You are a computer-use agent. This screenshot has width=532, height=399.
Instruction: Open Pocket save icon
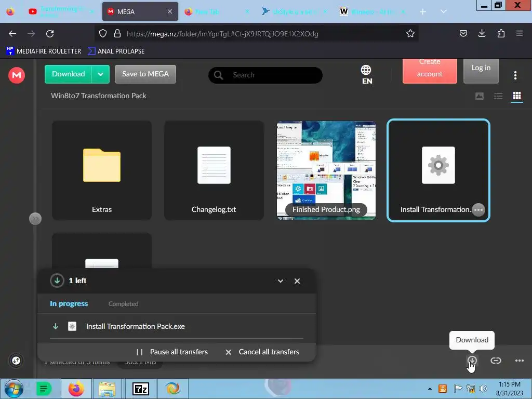pos(463,33)
